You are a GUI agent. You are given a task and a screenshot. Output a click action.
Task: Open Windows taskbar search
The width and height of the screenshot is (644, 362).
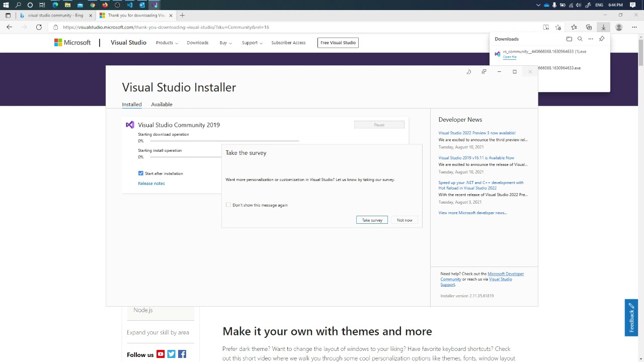click(x=18, y=5)
